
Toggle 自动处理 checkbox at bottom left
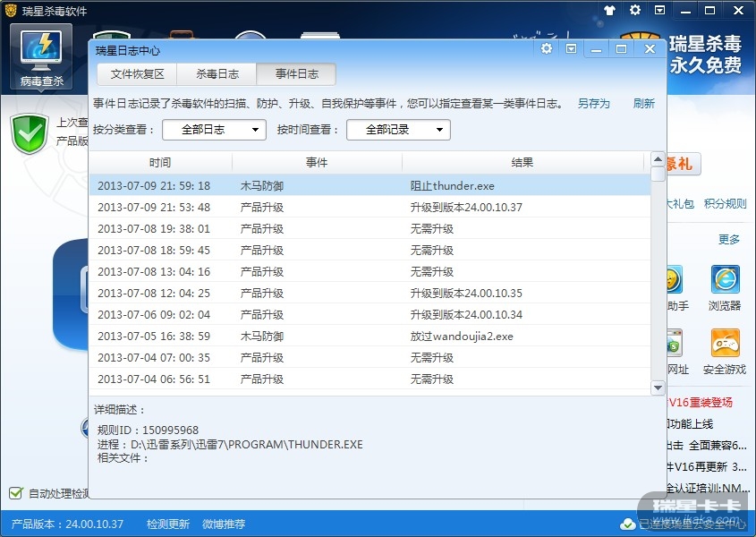[16, 493]
